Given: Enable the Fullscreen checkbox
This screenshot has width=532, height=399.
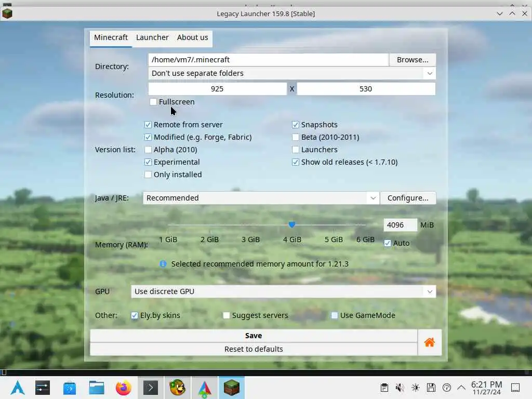Looking at the screenshot, I should tap(153, 102).
